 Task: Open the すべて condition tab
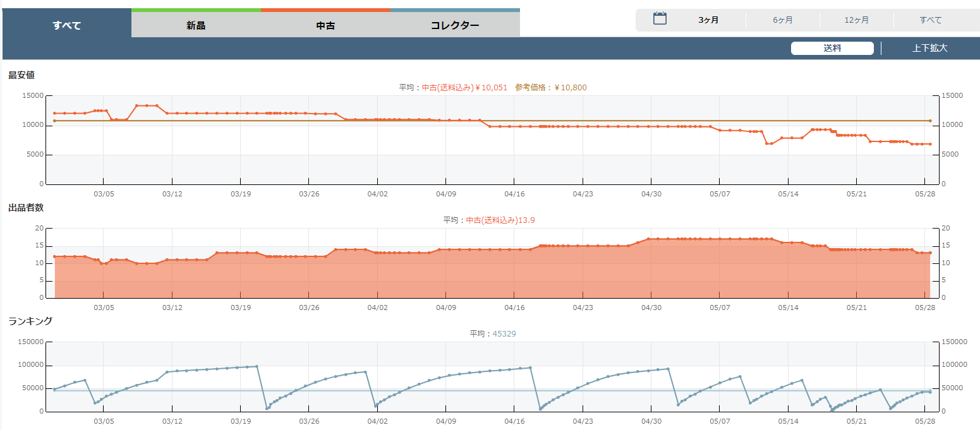(x=67, y=25)
